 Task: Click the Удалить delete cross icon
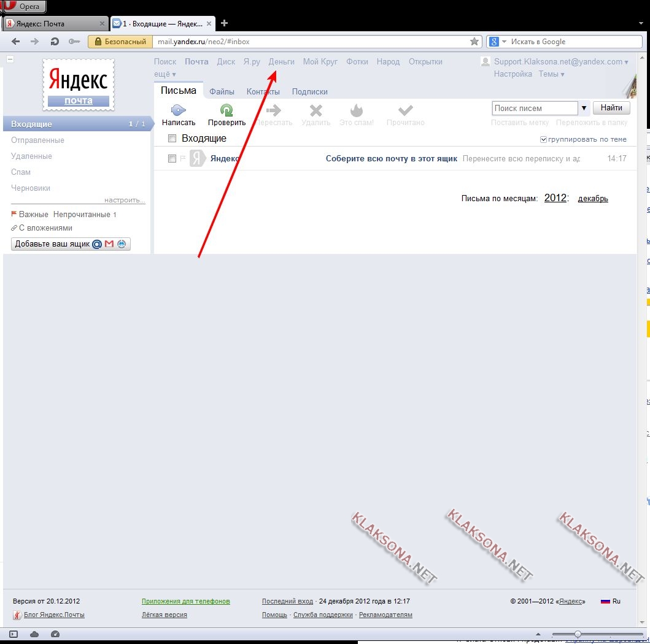[316, 110]
